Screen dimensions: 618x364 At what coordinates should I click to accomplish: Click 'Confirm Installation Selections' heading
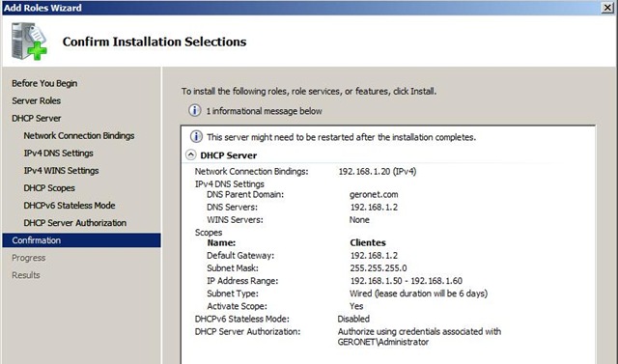154,42
